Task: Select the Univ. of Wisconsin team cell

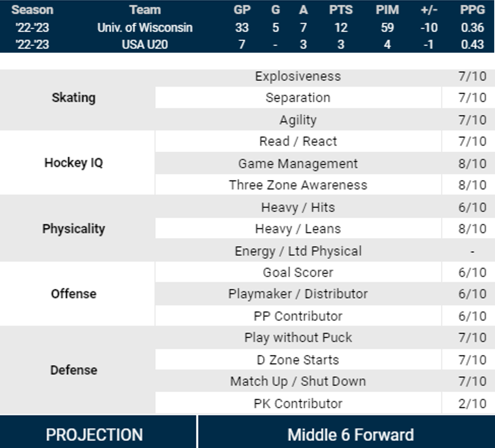Action: [x=145, y=28]
